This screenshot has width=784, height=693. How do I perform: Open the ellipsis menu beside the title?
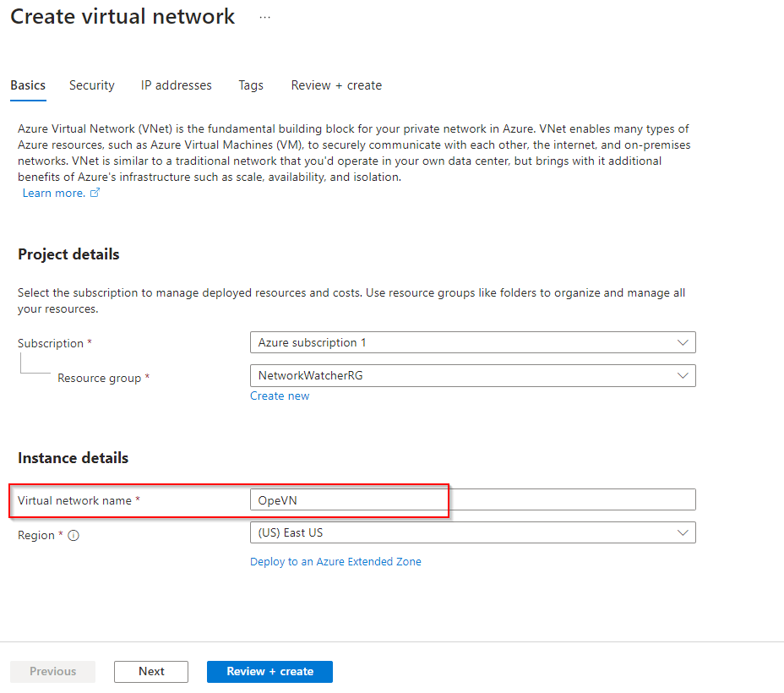[x=264, y=18]
